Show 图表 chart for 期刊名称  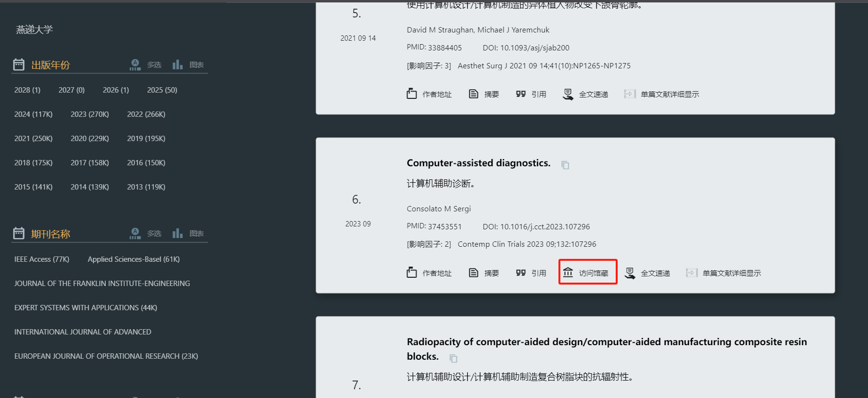[178, 233]
